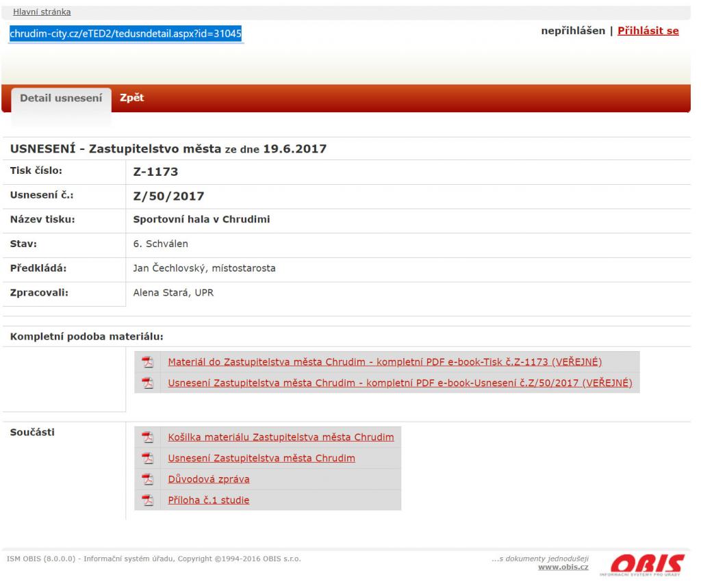Visit www.obis.cz footer link

coord(563,567)
